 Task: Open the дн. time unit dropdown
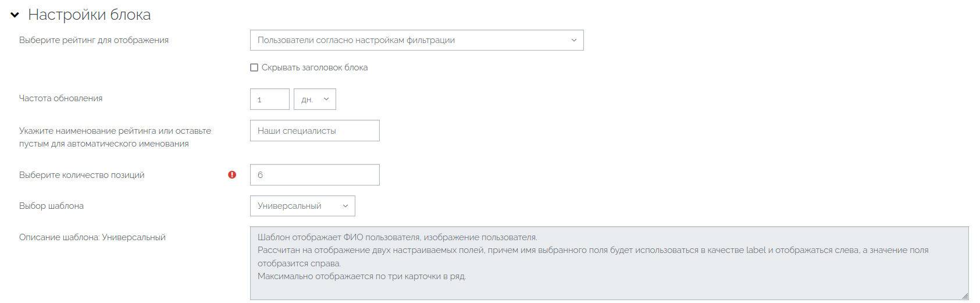click(x=315, y=99)
